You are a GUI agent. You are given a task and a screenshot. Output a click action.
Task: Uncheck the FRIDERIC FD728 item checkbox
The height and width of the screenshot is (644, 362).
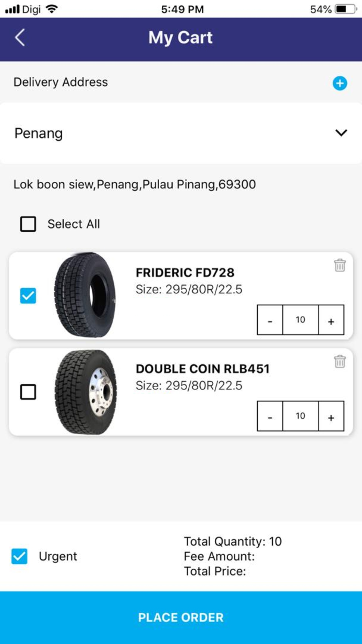[28, 296]
